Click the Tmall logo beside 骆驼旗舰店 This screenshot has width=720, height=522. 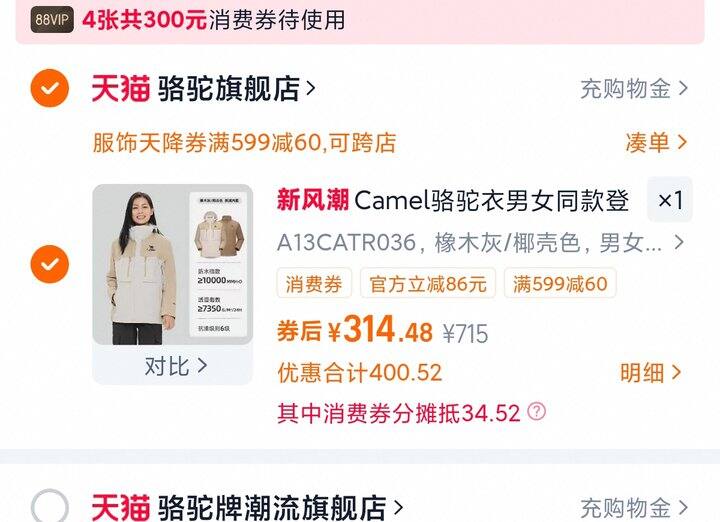(121, 89)
